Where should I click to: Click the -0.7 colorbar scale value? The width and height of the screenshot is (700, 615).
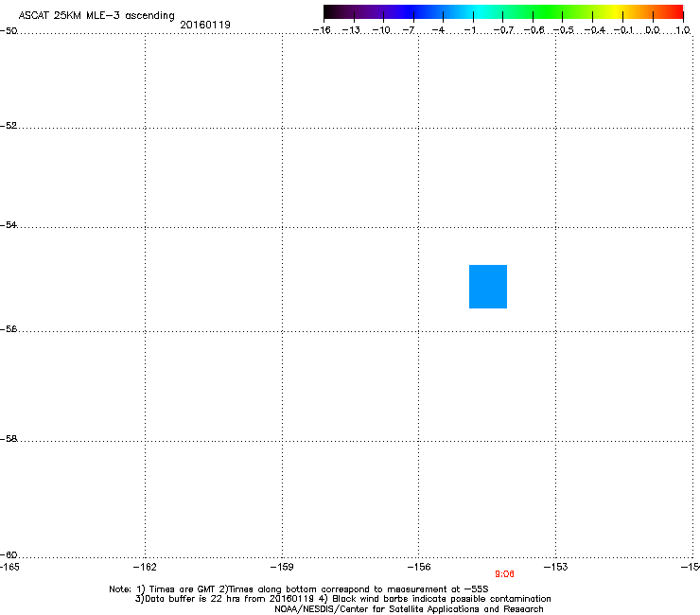point(503,30)
